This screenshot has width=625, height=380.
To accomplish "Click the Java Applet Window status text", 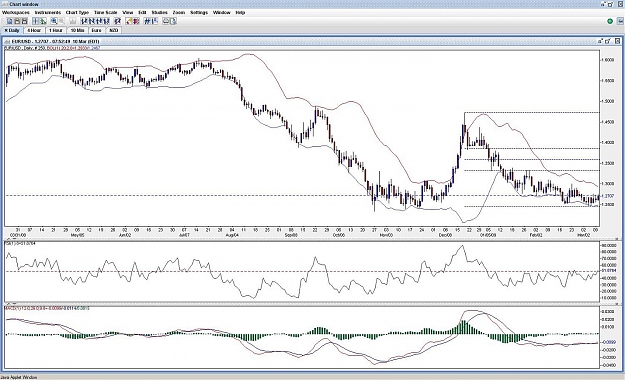I will (19, 377).
